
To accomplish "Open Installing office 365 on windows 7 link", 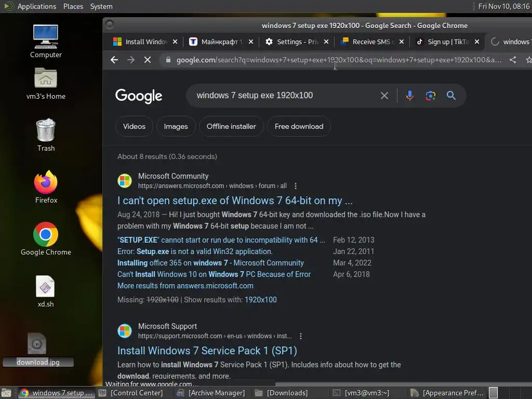I will [210, 263].
